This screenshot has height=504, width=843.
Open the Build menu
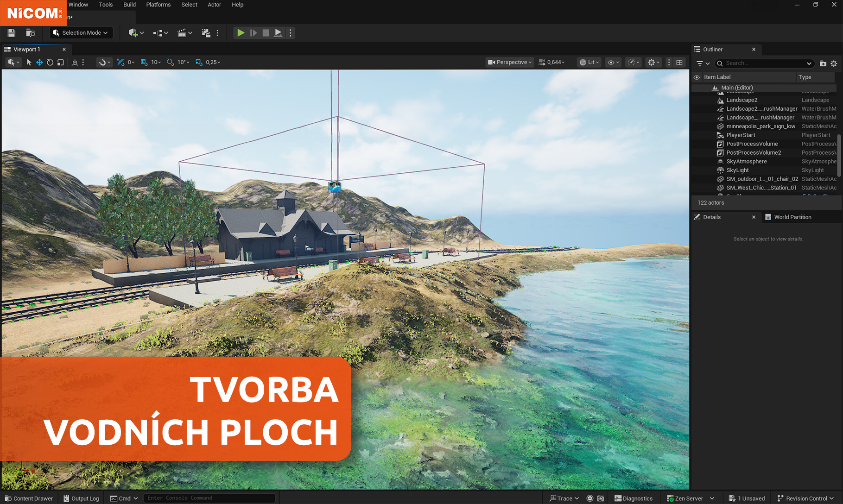129,5
